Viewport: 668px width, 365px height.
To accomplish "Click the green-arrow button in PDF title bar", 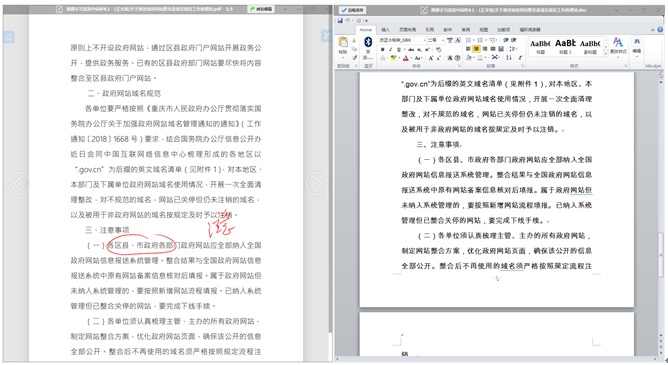I will coord(262,9).
